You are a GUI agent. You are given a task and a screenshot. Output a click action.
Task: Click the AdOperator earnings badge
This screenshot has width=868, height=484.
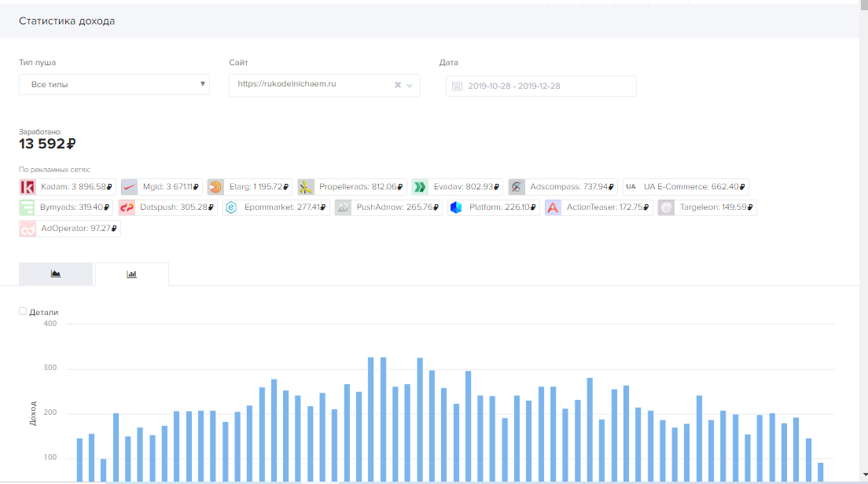point(69,229)
